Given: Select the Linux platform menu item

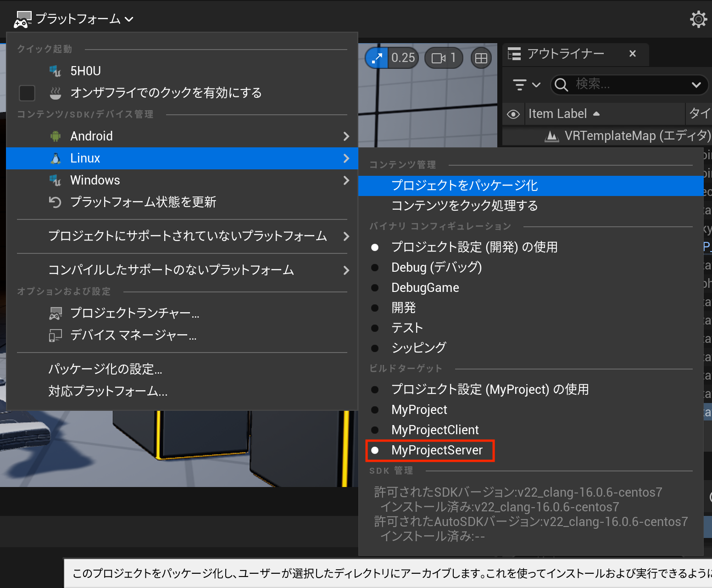Looking at the screenshot, I should tap(182, 158).
